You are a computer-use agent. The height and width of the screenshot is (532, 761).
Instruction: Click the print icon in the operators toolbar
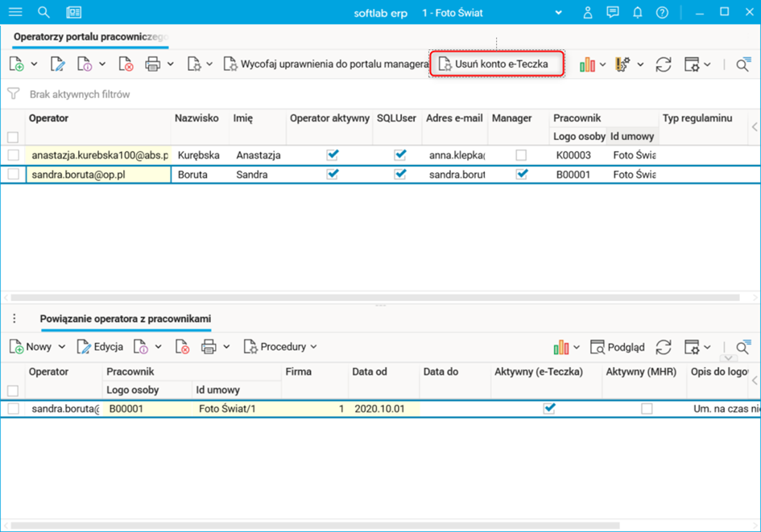[153, 64]
